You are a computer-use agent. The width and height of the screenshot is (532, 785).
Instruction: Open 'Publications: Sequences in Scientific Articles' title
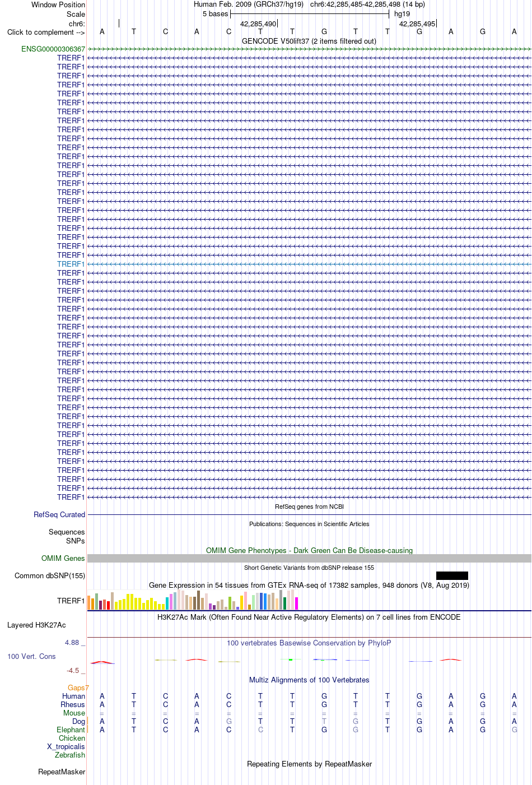[309, 524]
